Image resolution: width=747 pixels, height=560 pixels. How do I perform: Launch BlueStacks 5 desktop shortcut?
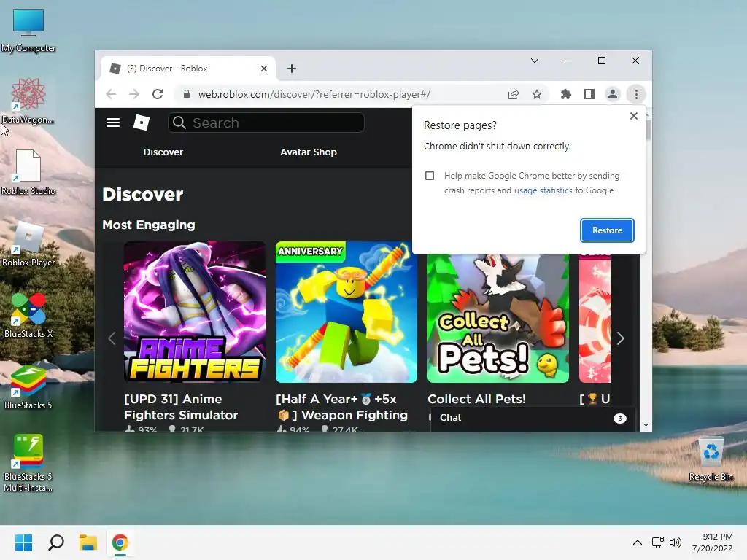[28, 386]
